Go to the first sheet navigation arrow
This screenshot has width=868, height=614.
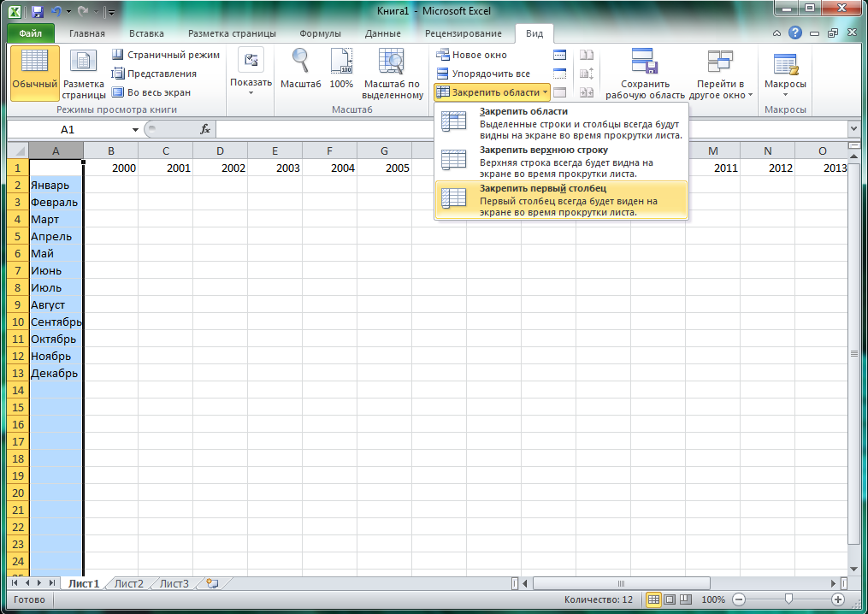[x=15, y=583]
